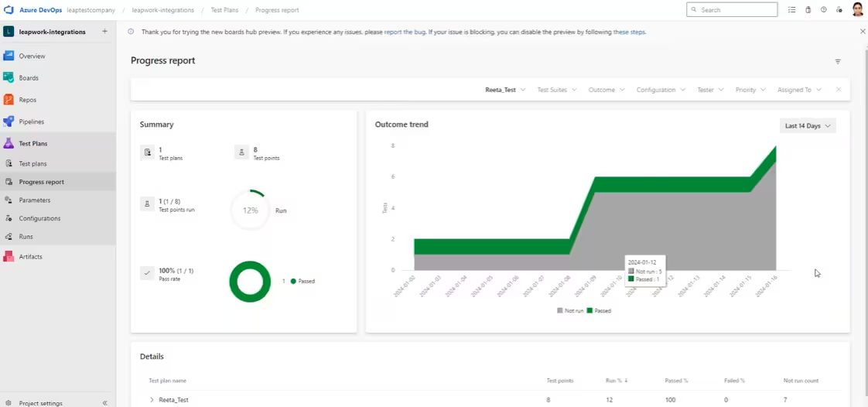Expand the Reeta_Test row in Details
The width and height of the screenshot is (868, 407).
pyautogui.click(x=152, y=400)
